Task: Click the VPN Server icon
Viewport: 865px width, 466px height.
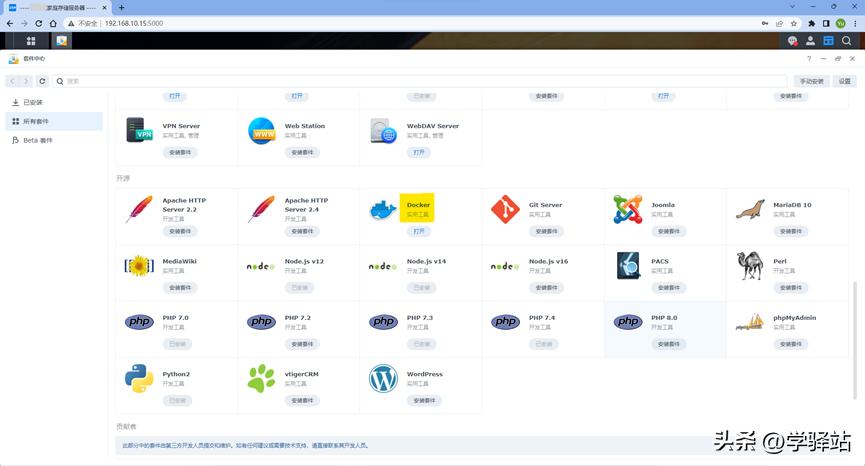Action: [x=139, y=131]
